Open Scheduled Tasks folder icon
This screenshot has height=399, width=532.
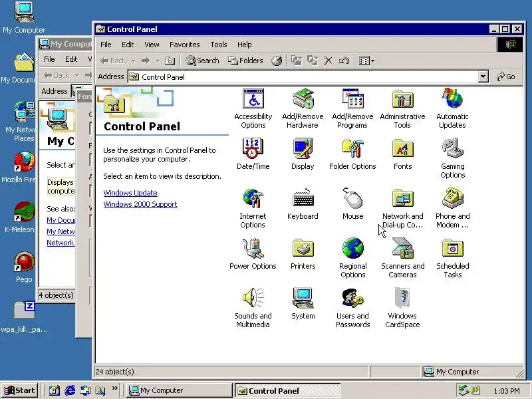[453, 258]
